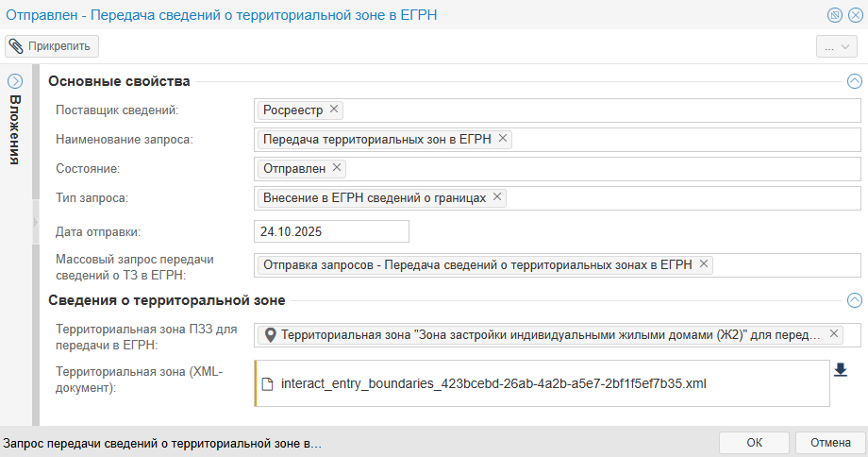
Task: Open the more actions dropdown (…)
Action: coord(837,46)
